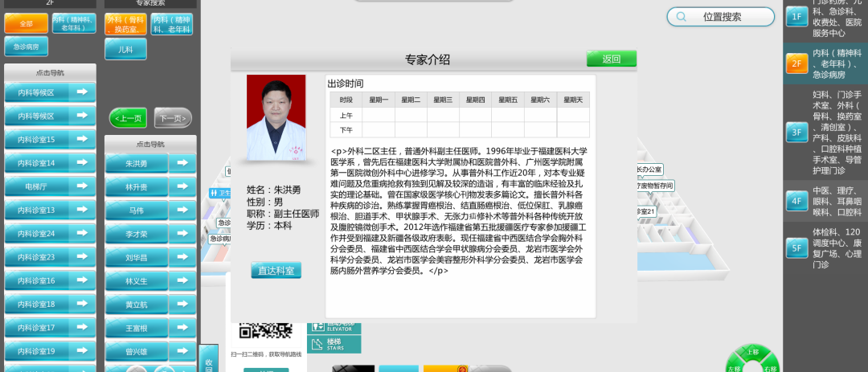Click the doctor's portrait photo
Screen dimensions: 868x372
point(276,118)
